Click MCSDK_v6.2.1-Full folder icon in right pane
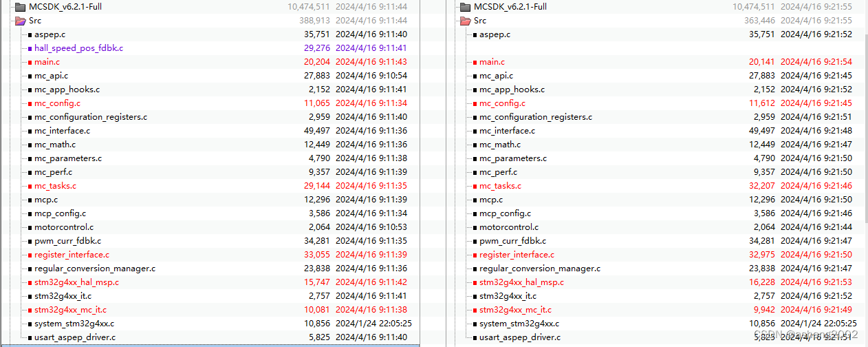The image size is (868, 347). point(465,7)
